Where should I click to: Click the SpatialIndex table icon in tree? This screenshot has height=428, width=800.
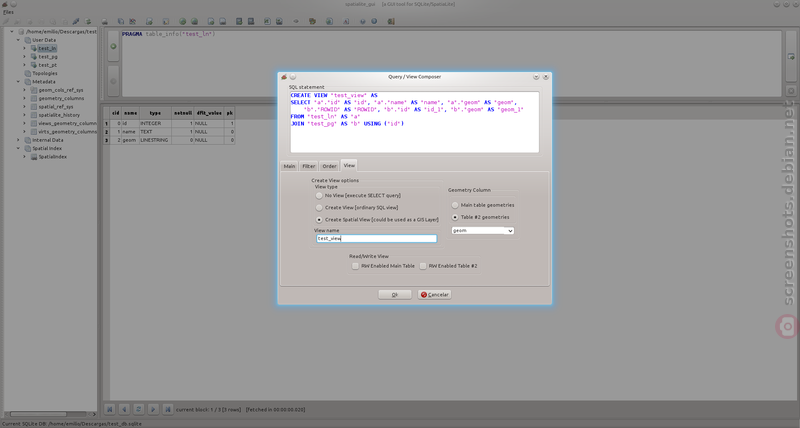tap(34, 157)
